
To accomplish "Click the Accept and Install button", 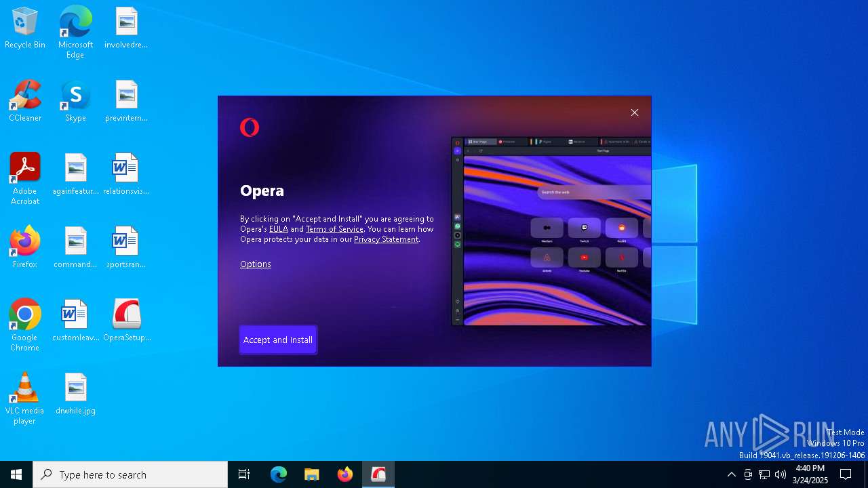I will [278, 340].
